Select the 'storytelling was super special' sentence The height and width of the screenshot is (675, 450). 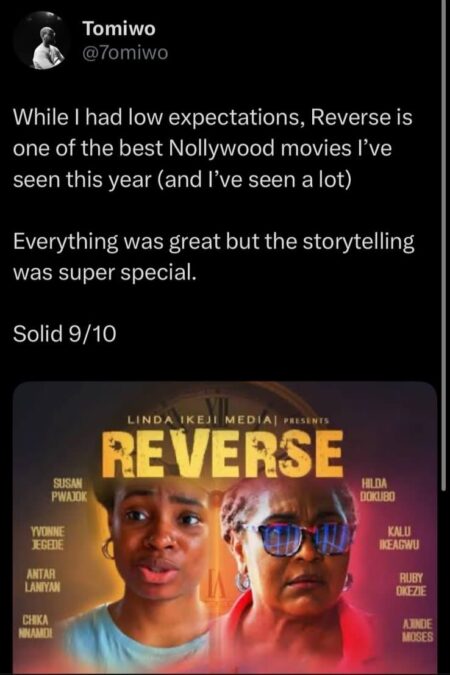[x=214, y=257]
